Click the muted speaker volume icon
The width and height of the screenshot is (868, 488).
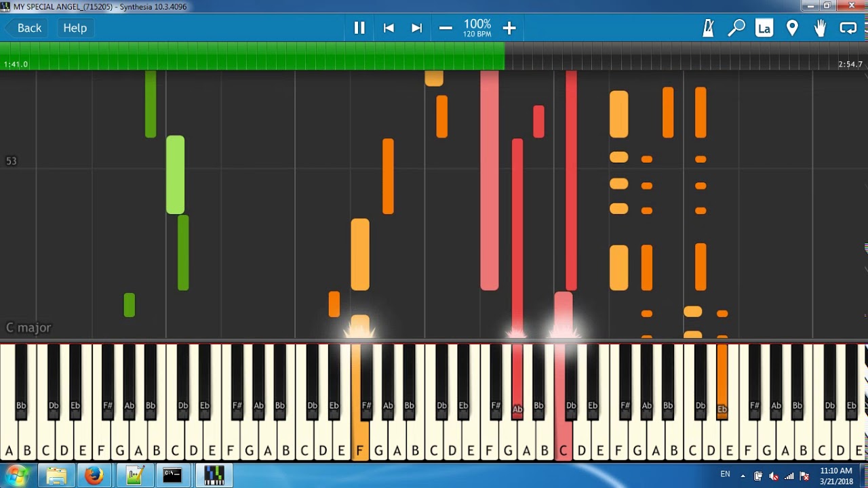(774, 476)
